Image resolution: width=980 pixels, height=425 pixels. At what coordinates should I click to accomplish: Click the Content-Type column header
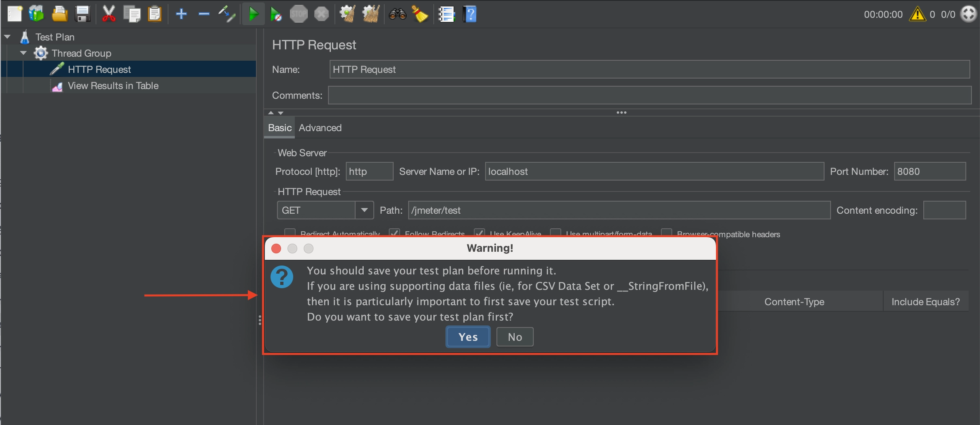(794, 302)
